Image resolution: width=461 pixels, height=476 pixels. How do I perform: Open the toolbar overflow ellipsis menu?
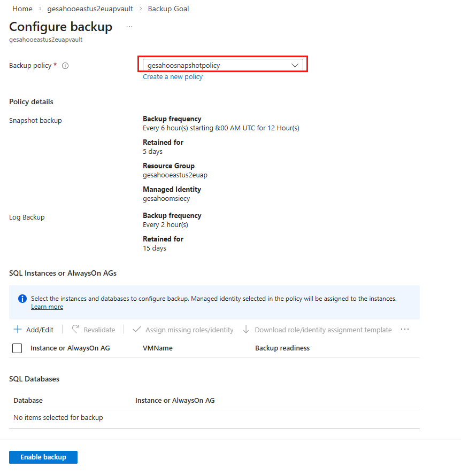tap(405, 330)
